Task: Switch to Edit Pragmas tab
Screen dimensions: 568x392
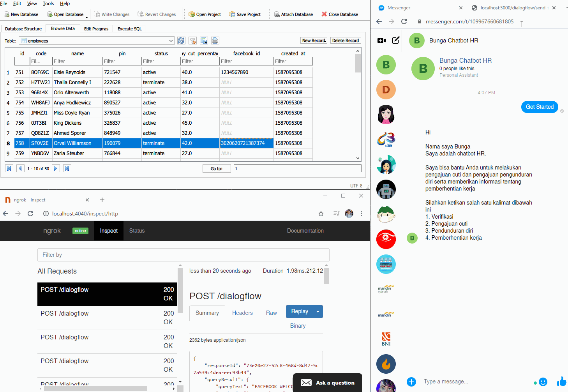Action: [x=96, y=29]
